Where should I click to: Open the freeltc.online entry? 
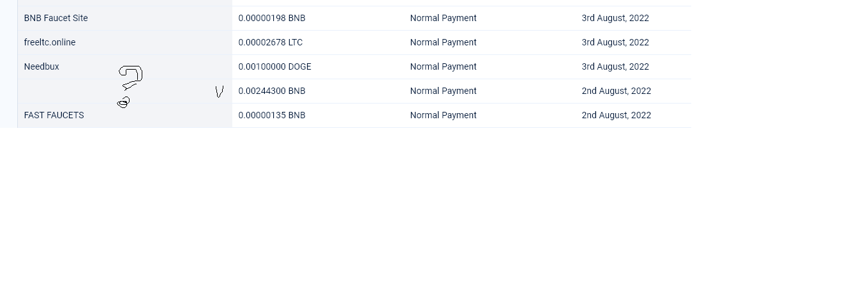point(50,42)
